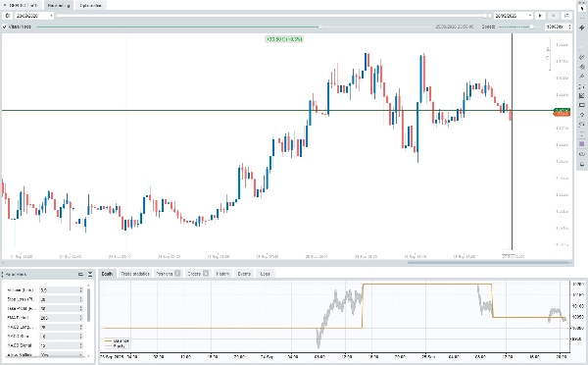Open the Logs tab
The height and width of the screenshot is (365, 588).
266,274
